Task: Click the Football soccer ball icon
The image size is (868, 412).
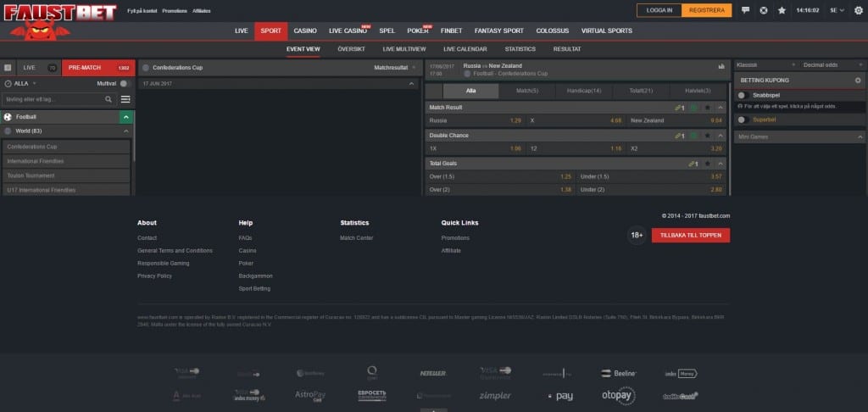Action: click(x=8, y=117)
